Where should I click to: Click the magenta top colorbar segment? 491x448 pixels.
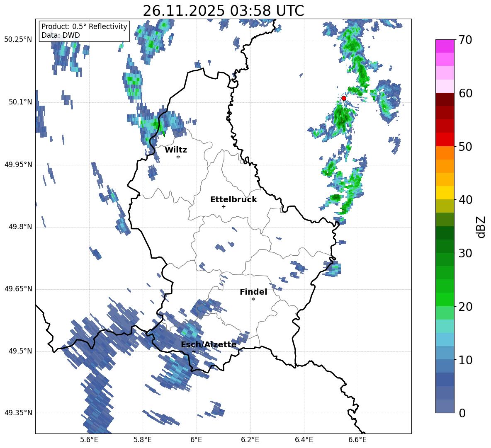click(445, 46)
